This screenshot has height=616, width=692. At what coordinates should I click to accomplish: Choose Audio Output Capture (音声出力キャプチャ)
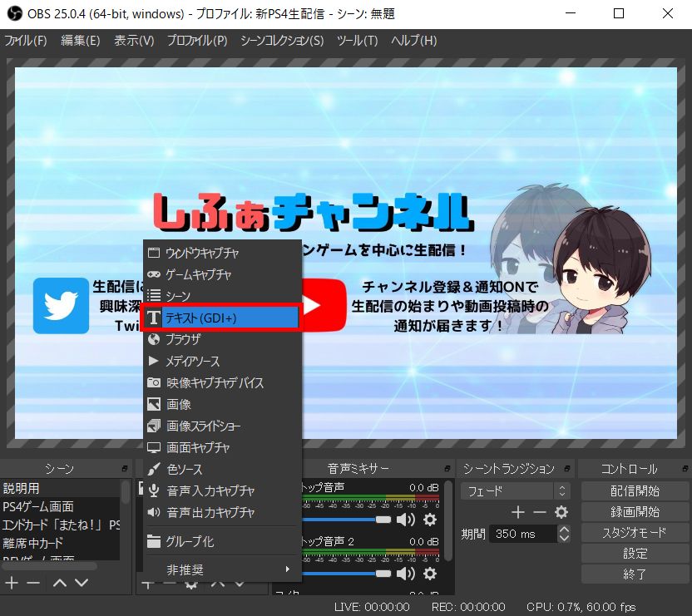(x=222, y=512)
